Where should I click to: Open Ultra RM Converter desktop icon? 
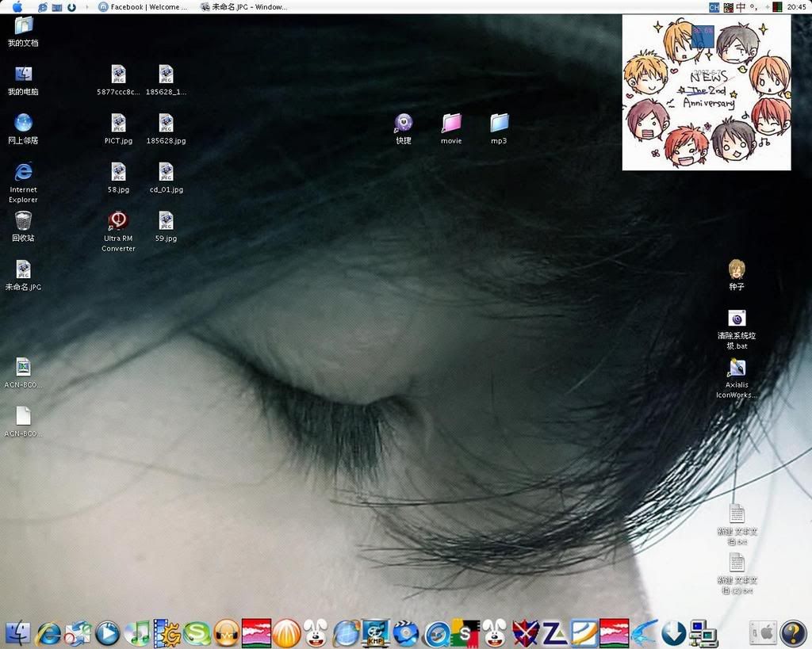pos(118,221)
